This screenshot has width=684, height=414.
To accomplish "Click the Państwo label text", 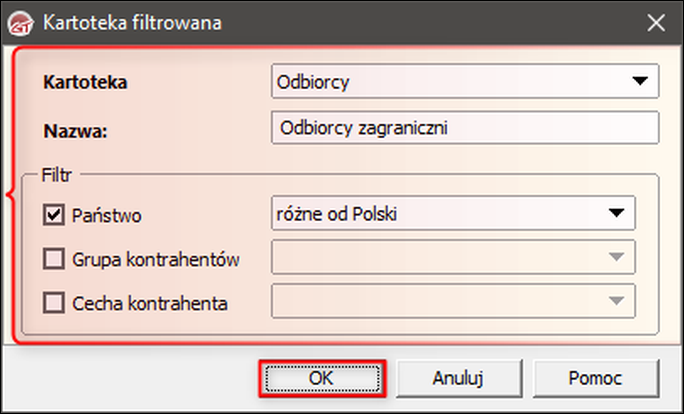I will tap(110, 214).
